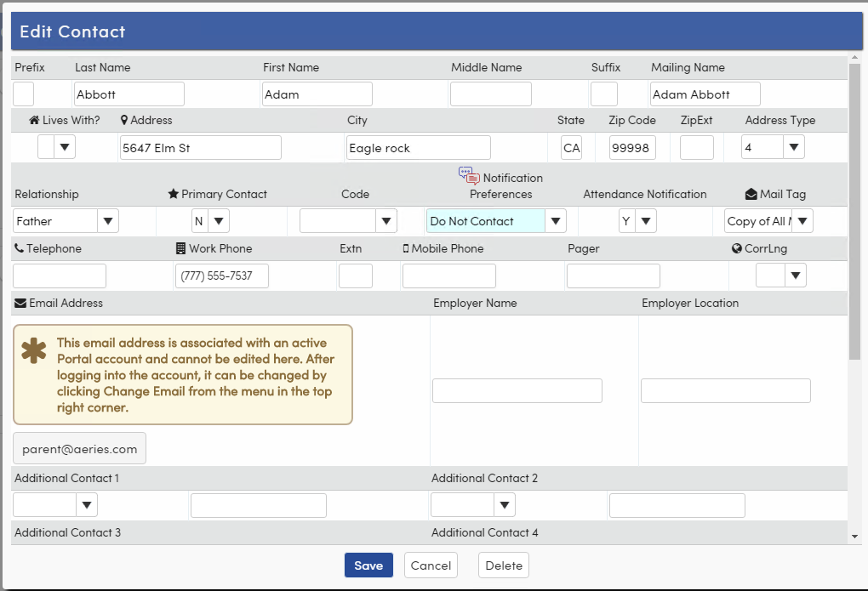Click the Notification Preferences chat bubble icon
Viewport: 868px width, 591px height.
tap(469, 175)
